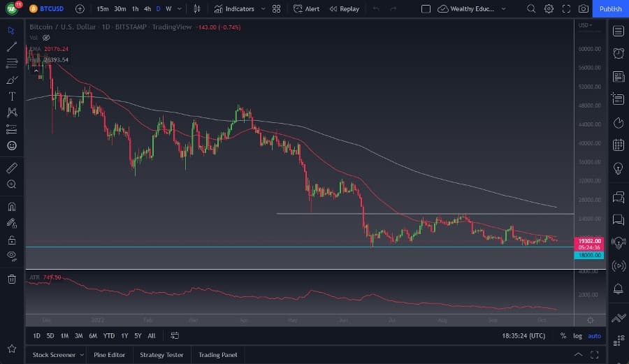Set range to YTD

tap(109, 336)
